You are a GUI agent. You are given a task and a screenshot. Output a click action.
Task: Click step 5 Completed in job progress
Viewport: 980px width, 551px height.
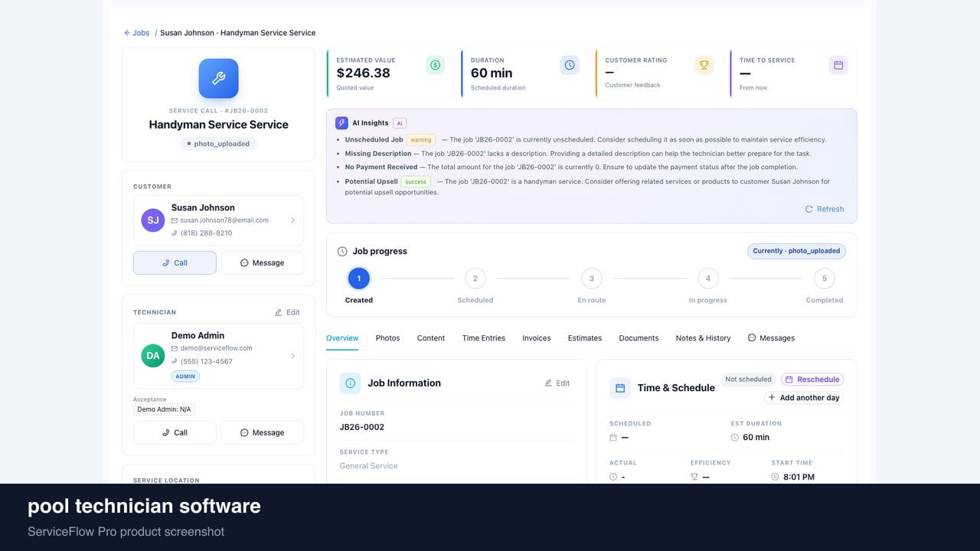pos(825,279)
